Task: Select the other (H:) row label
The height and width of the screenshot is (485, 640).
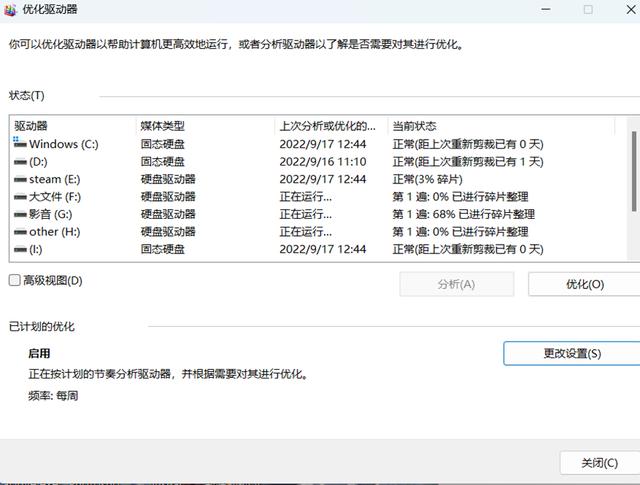Action: (55, 232)
